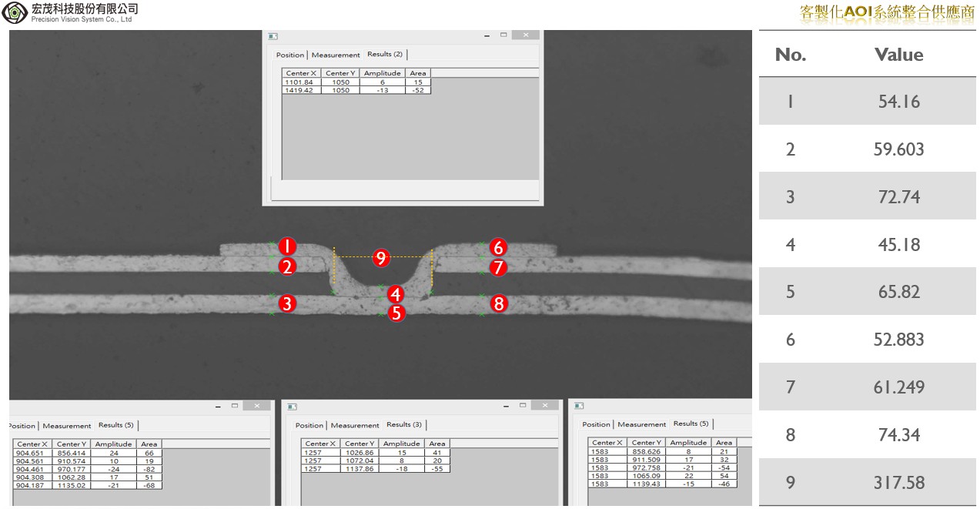Click Amplitude column header in Results (2) window
Image resolution: width=980 pixels, height=509 pixels.
pos(382,73)
